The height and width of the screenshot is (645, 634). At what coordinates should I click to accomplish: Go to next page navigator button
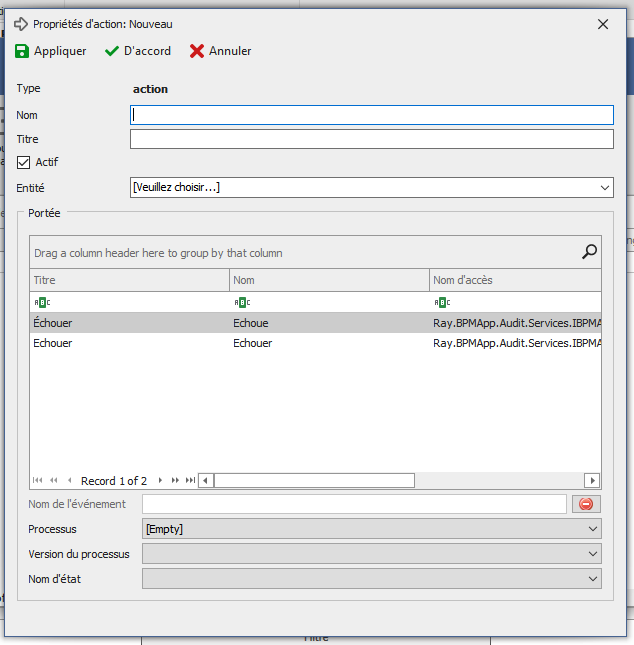click(x=175, y=480)
